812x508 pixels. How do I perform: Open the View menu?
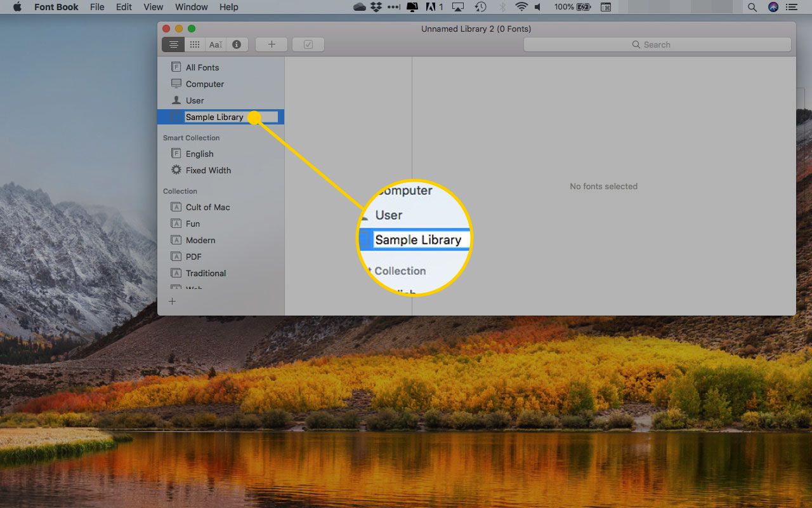pyautogui.click(x=154, y=7)
